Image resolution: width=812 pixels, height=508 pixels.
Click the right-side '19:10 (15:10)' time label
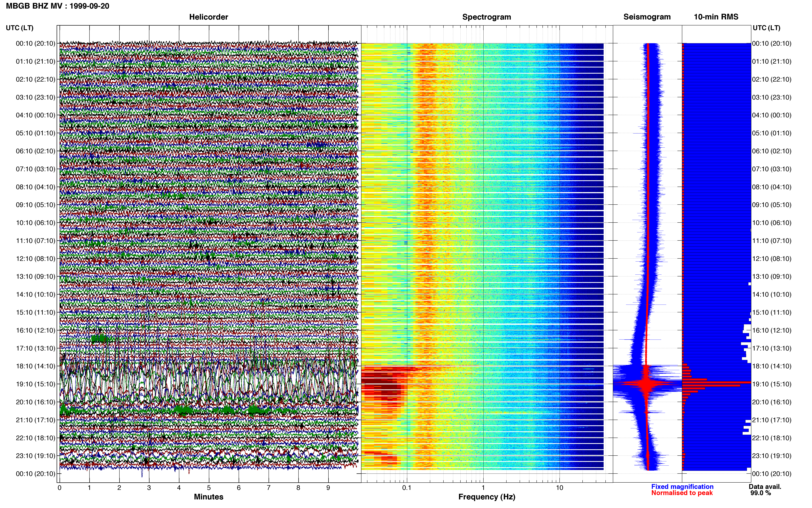click(x=772, y=384)
